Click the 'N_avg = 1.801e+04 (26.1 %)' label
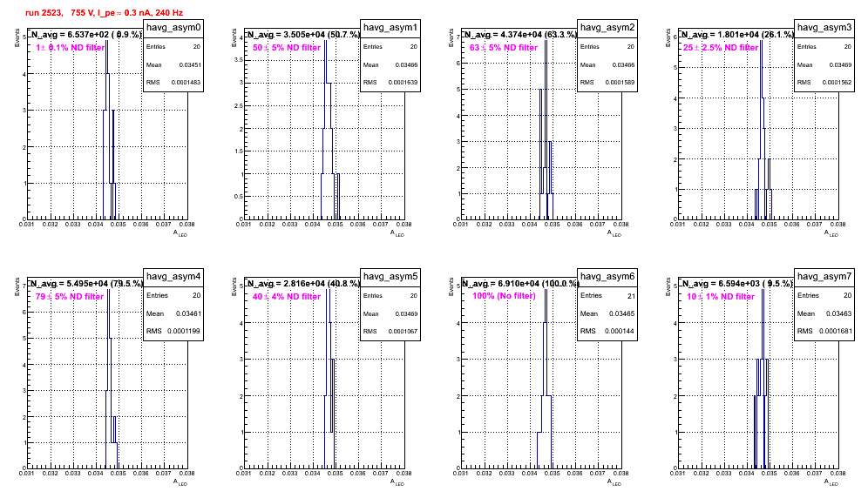Screen dimensions: 868x498 click(x=737, y=34)
